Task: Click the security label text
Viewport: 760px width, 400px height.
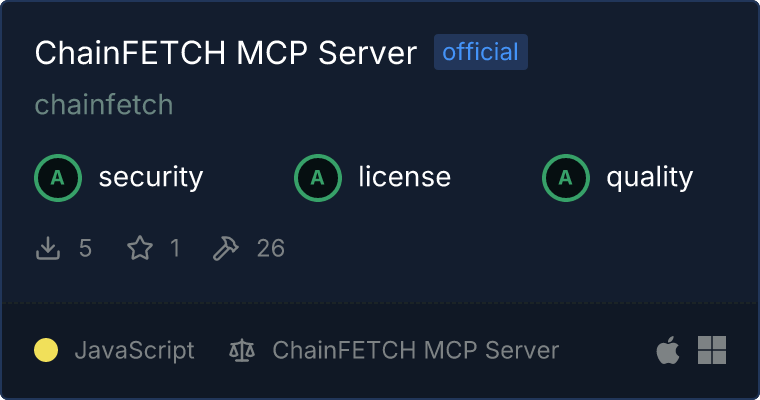Action: [151, 177]
